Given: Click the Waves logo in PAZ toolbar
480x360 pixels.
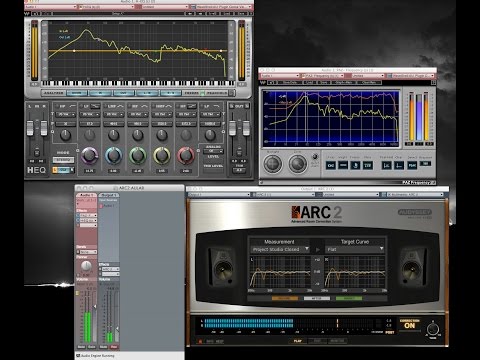Looking at the screenshot, I should point(263,82).
